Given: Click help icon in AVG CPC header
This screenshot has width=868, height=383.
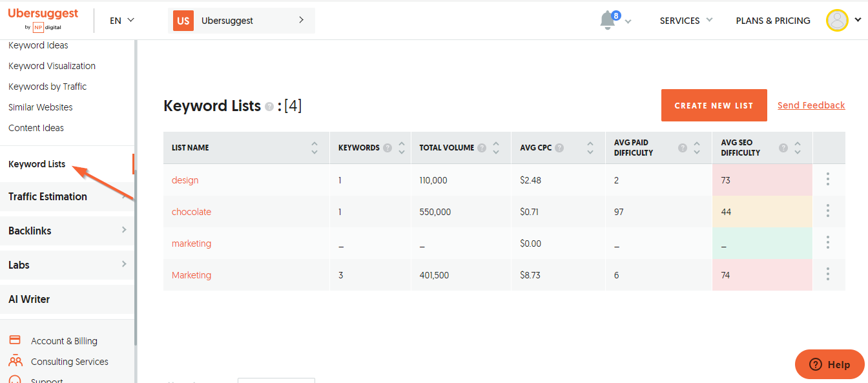Looking at the screenshot, I should pos(559,148).
